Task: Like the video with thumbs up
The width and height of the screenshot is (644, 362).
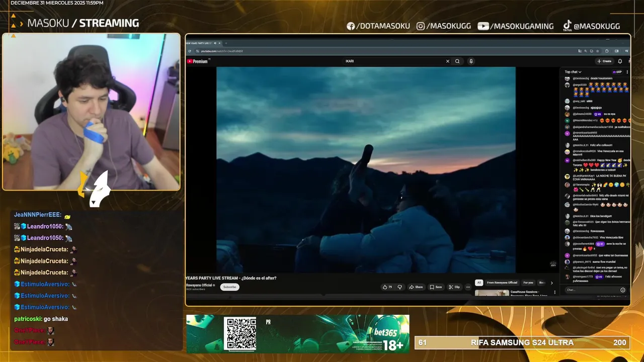Action: pyautogui.click(x=387, y=287)
